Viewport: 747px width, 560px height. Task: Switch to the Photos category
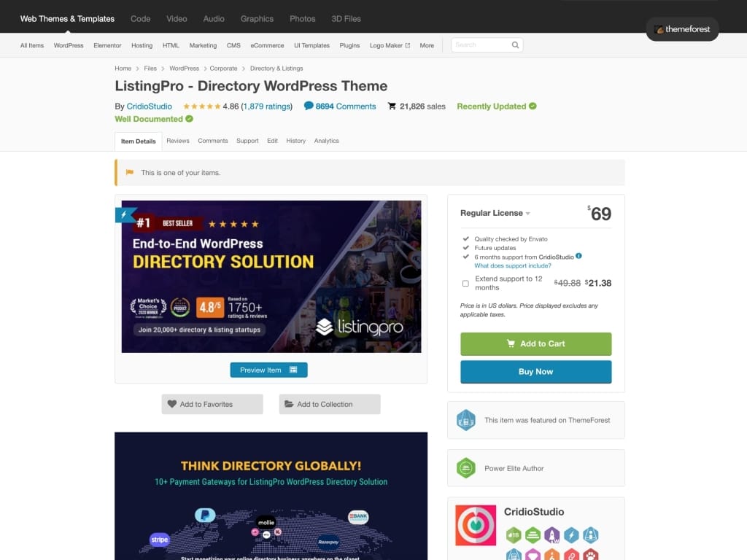(x=303, y=19)
